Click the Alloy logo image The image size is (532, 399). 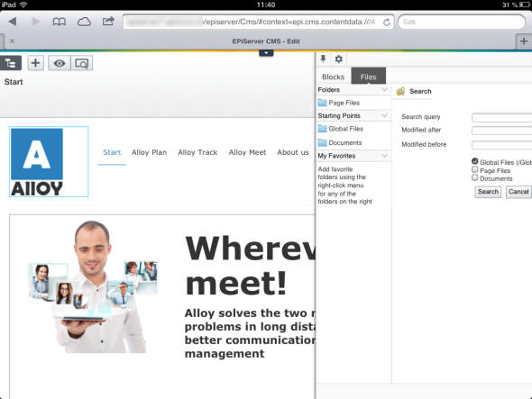coord(49,162)
